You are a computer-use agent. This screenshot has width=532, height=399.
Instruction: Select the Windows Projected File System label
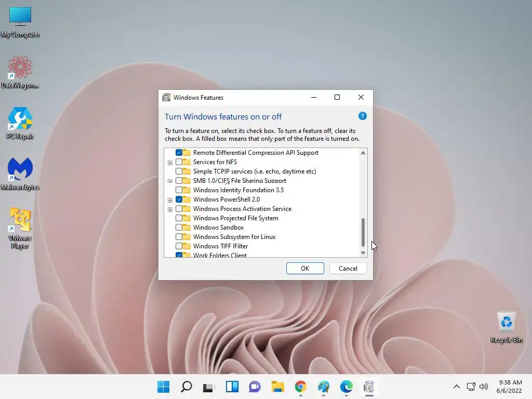click(x=235, y=218)
